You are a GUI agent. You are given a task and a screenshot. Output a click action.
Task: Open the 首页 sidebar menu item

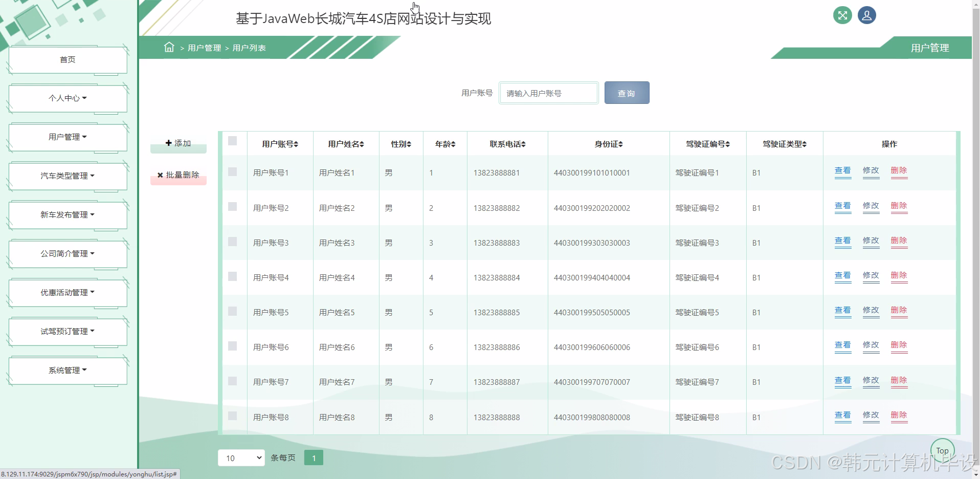tap(68, 60)
